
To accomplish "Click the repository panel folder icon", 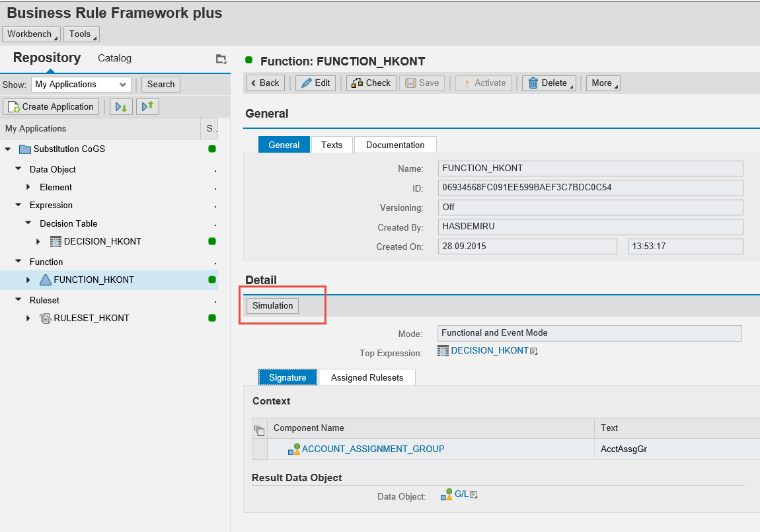I will (221, 59).
